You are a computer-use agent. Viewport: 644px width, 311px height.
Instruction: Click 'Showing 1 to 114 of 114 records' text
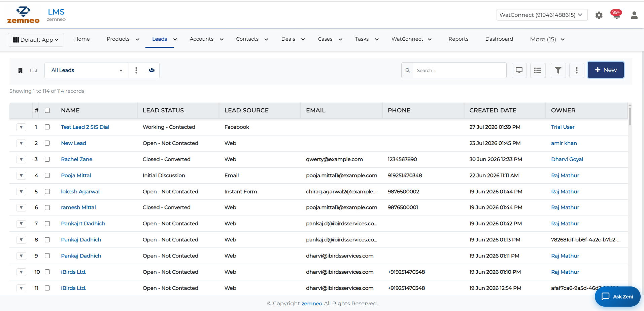pos(47,91)
